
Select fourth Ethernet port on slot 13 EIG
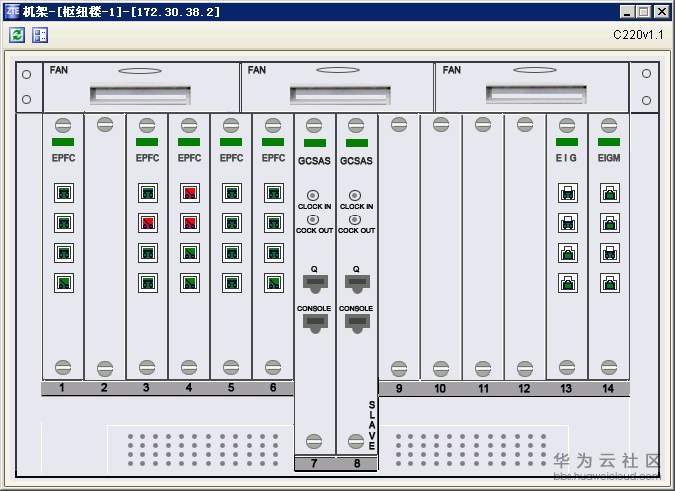point(568,283)
